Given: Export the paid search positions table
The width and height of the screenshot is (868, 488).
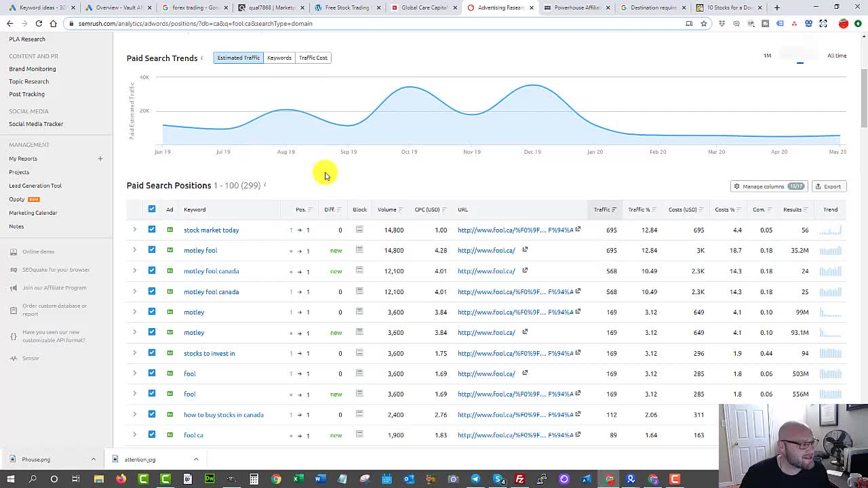Looking at the screenshot, I should 828,186.
